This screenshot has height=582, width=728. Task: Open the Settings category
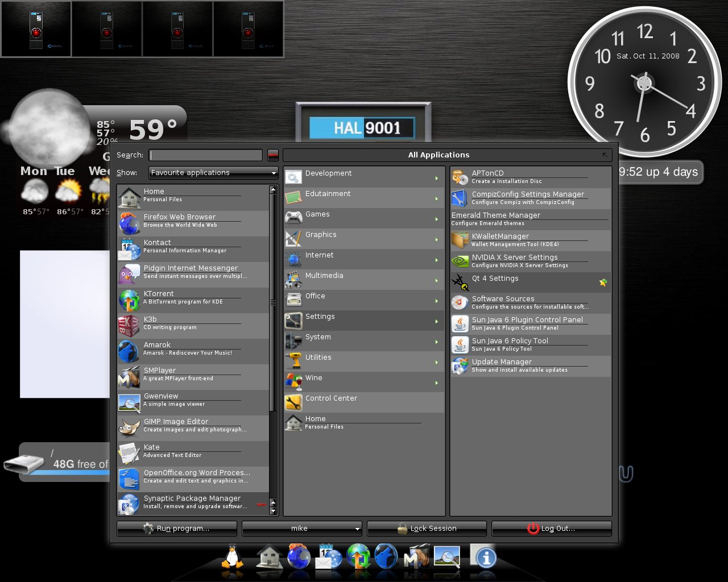(x=364, y=321)
